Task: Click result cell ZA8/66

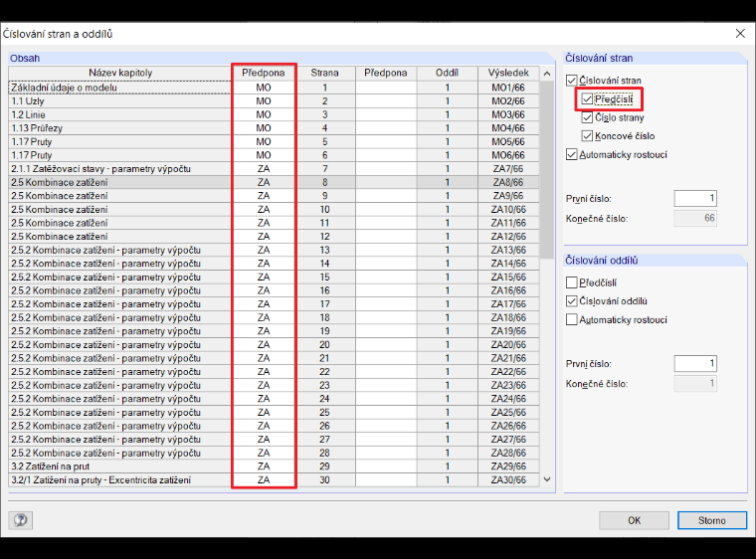Action: 508,182
